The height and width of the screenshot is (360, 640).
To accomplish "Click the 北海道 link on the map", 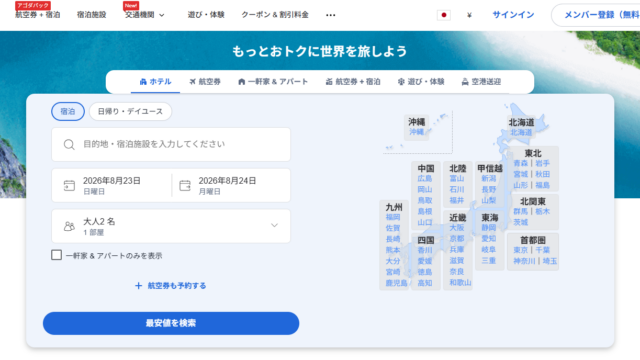I will tap(521, 132).
